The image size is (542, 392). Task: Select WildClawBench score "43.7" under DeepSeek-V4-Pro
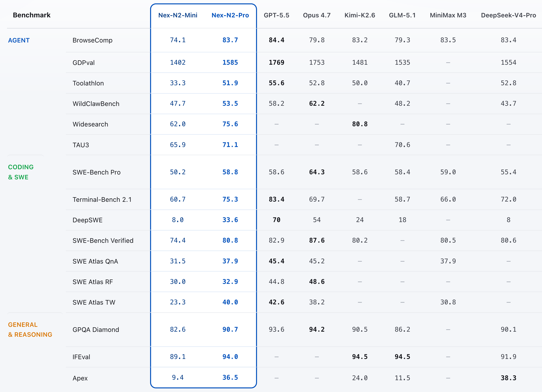pos(508,104)
